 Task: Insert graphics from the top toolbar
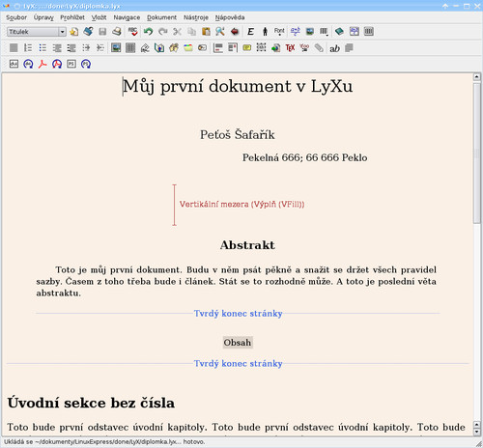point(310,32)
